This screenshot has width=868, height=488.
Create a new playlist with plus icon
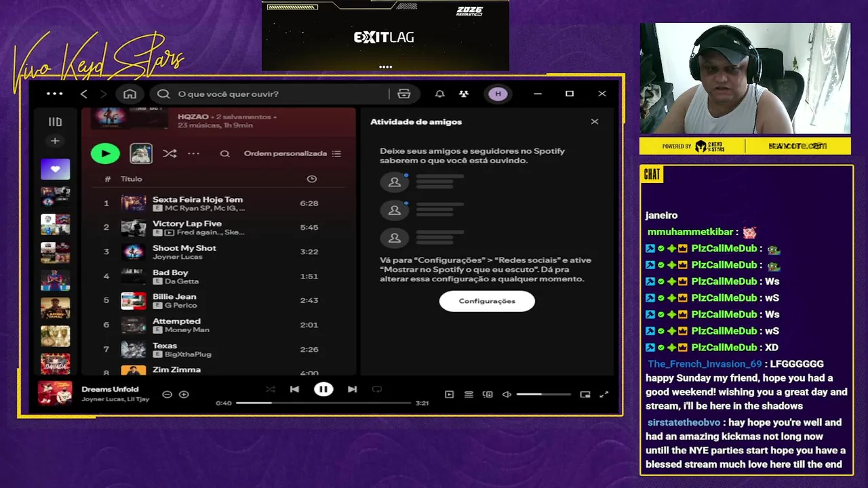coord(55,141)
